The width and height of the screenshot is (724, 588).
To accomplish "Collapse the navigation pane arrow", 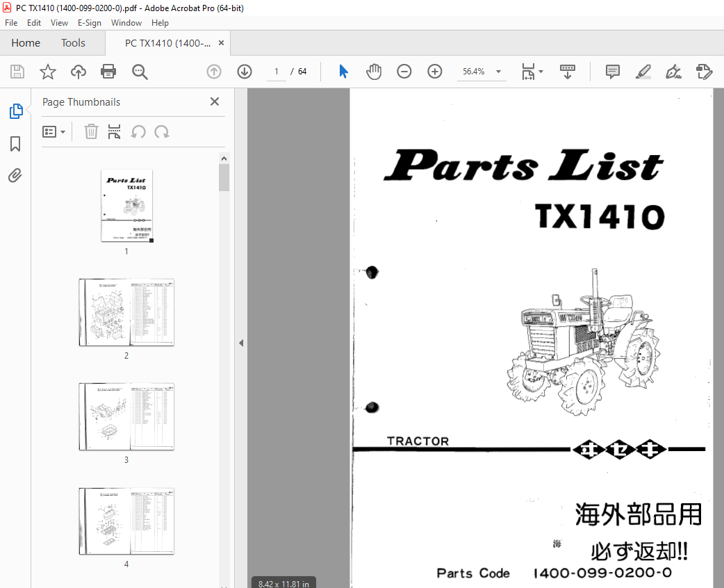I will tap(241, 343).
